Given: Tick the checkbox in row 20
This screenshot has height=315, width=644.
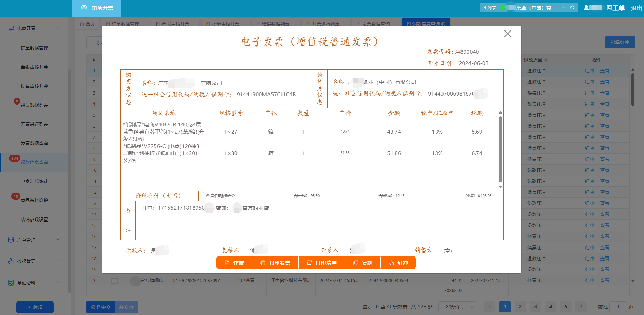Looking at the screenshot, I should (115, 281).
